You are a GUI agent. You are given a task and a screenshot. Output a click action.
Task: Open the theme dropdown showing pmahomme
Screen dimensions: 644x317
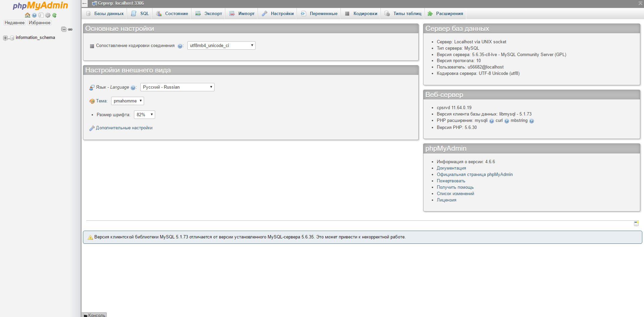click(128, 101)
